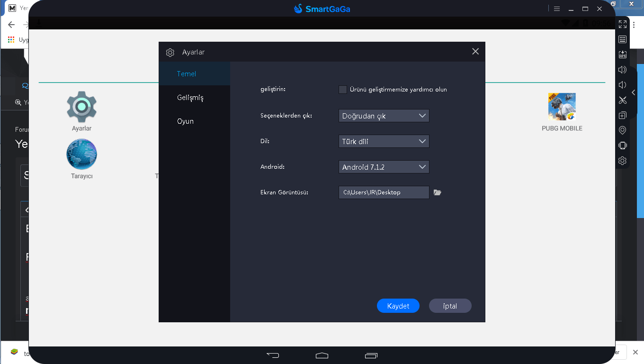Browse for a screenshot folder with folder icon
This screenshot has height=364, width=644.
[438, 192]
